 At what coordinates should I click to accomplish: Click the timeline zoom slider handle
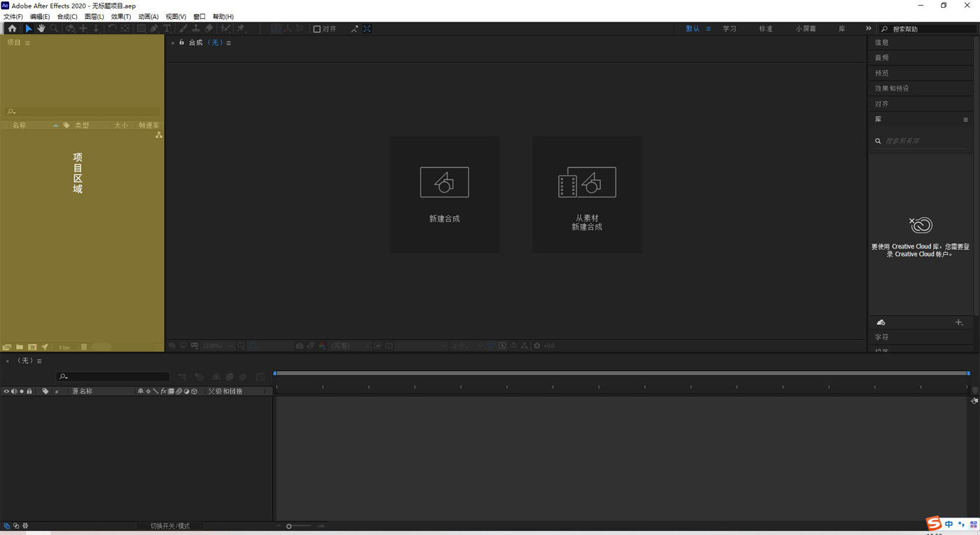(x=288, y=526)
